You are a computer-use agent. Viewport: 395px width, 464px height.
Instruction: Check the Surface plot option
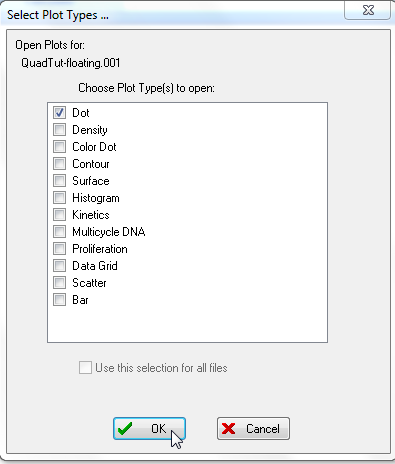[x=59, y=181]
